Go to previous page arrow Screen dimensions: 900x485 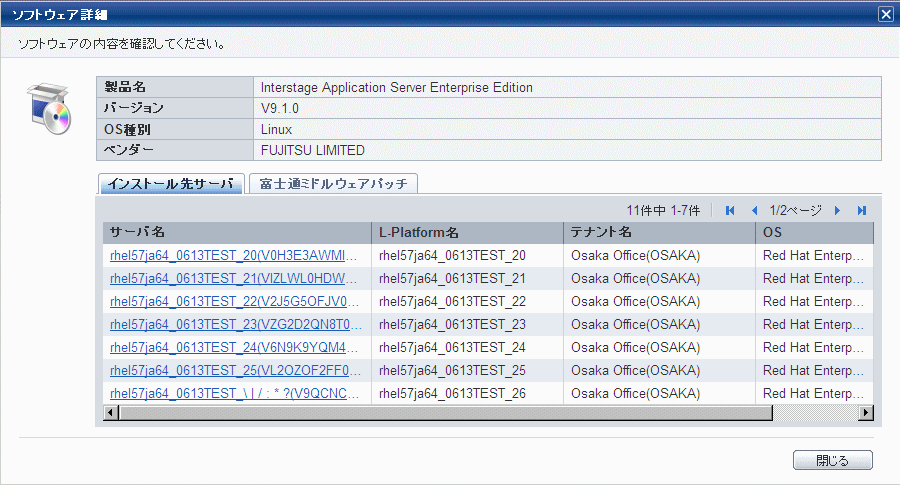(754, 211)
